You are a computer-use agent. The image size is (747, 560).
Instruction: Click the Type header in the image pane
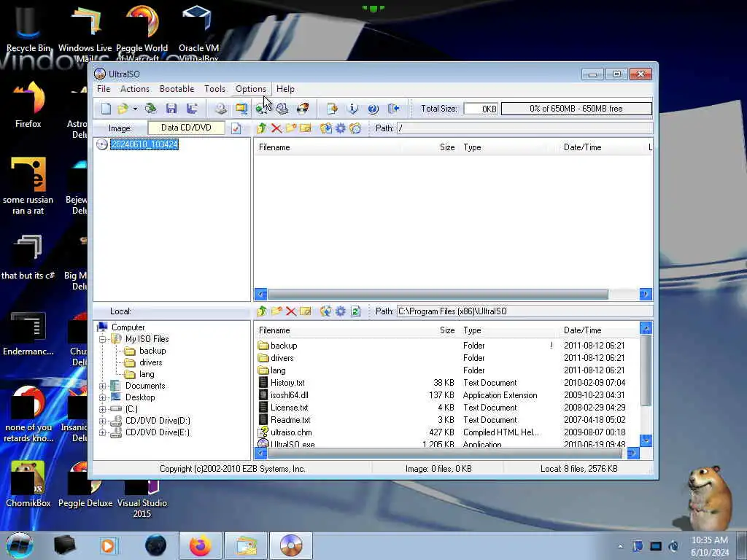click(x=472, y=147)
